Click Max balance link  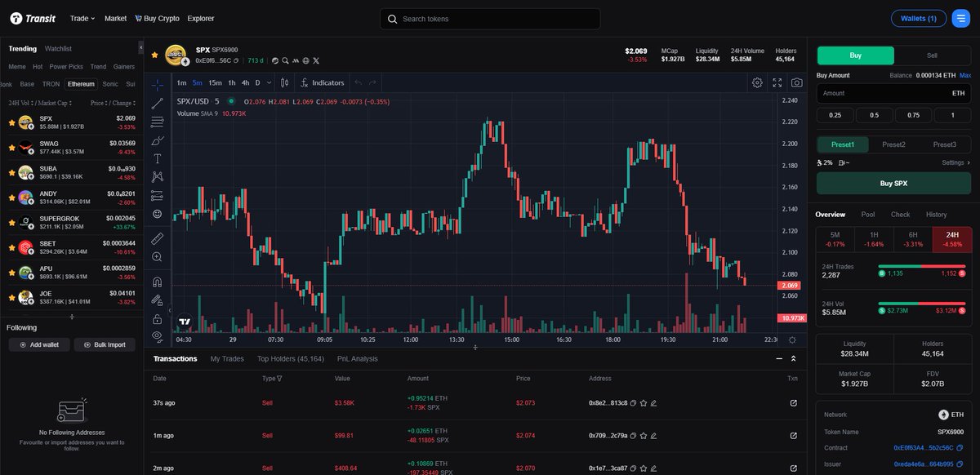pos(965,75)
